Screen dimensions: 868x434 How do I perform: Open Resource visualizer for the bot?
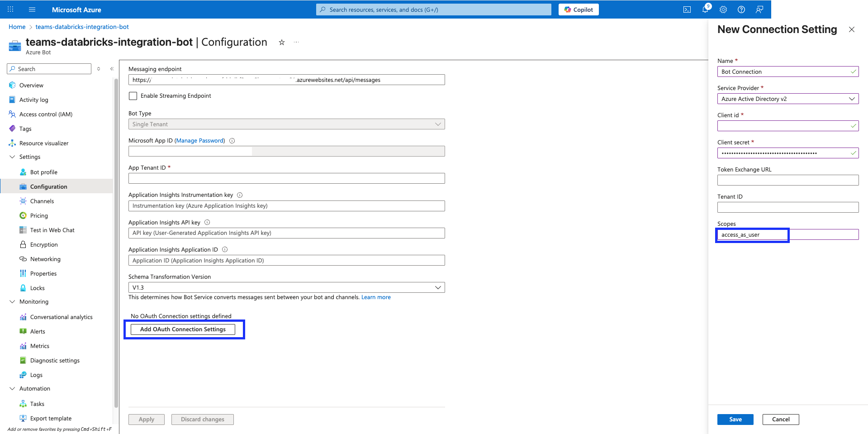coord(43,143)
